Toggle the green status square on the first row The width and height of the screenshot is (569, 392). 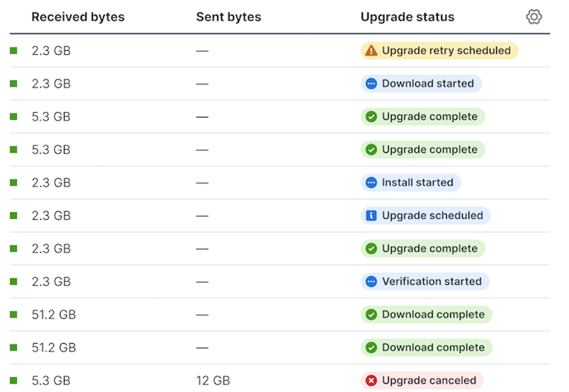tap(13, 51)
